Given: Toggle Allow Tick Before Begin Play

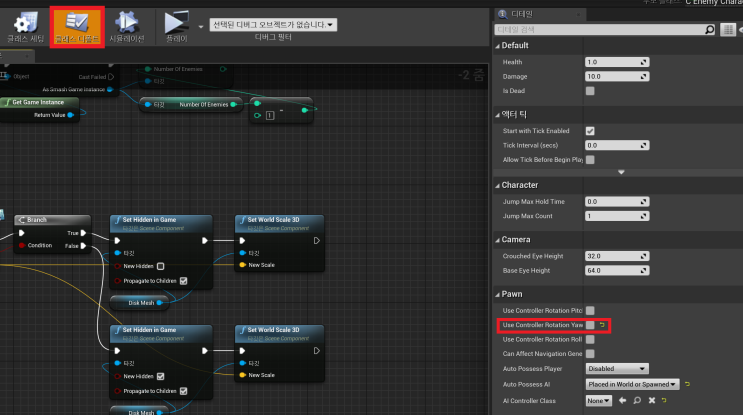Looking at the screenshot, I should pyautogui.click(x=590, y=160).
